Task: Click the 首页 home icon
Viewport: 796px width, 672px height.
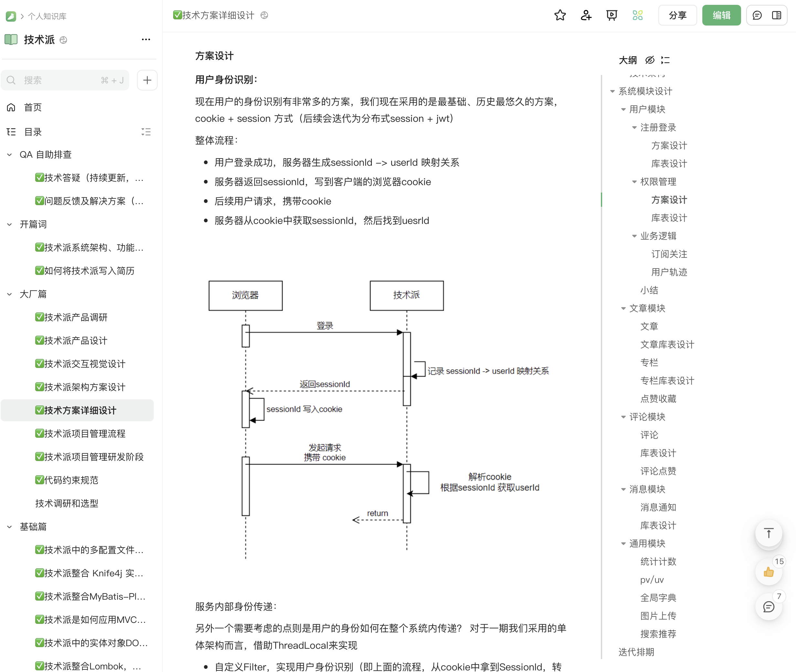Action: coord(11,107)
